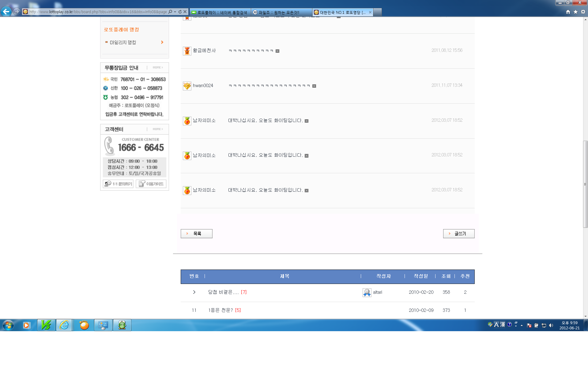The width and height of the screenshot is (588, 383).
Task: Click the vertical page scrollbar thumb
Action: pyautogui.click(x=585, y=184)
